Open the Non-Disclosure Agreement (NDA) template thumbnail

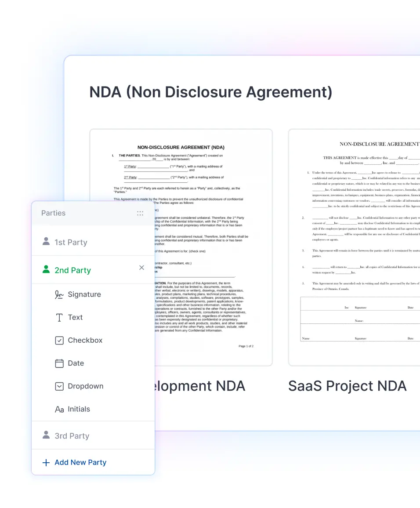[181, 247]
